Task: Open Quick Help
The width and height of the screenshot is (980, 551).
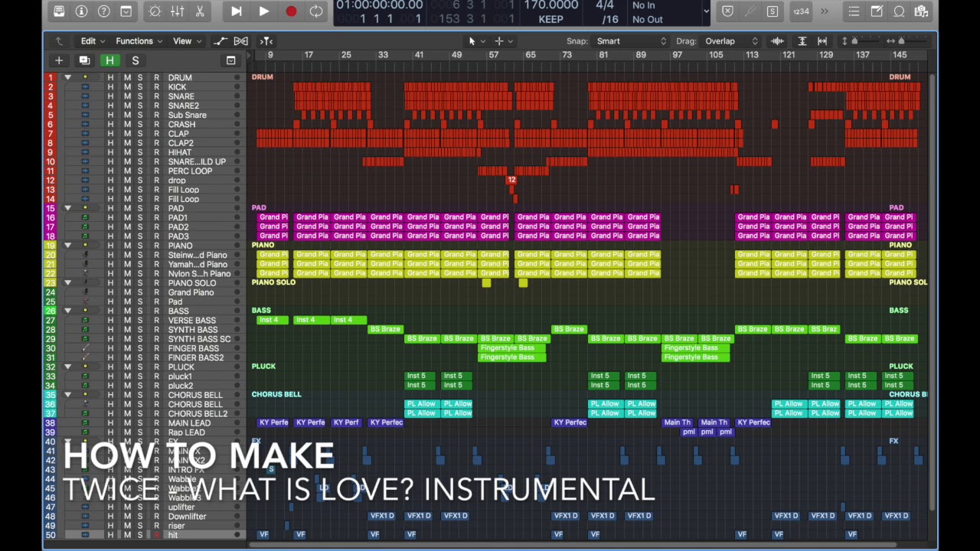Action: [104, 11]
